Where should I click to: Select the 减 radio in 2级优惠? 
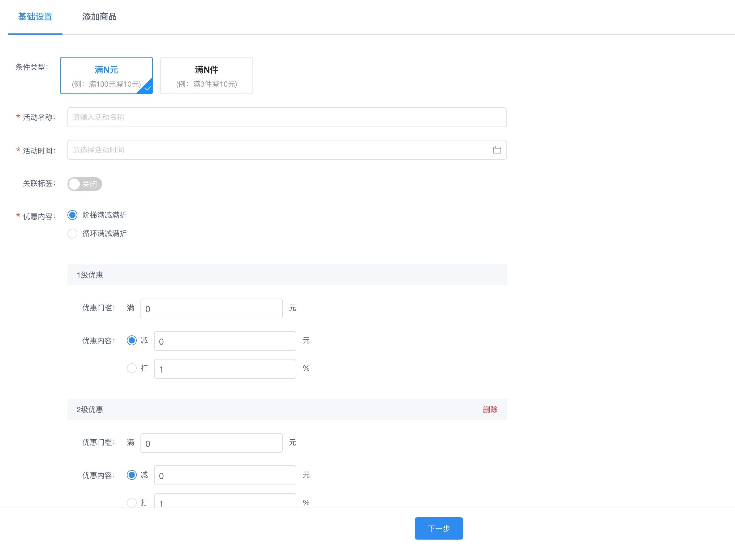pos(131,475)
